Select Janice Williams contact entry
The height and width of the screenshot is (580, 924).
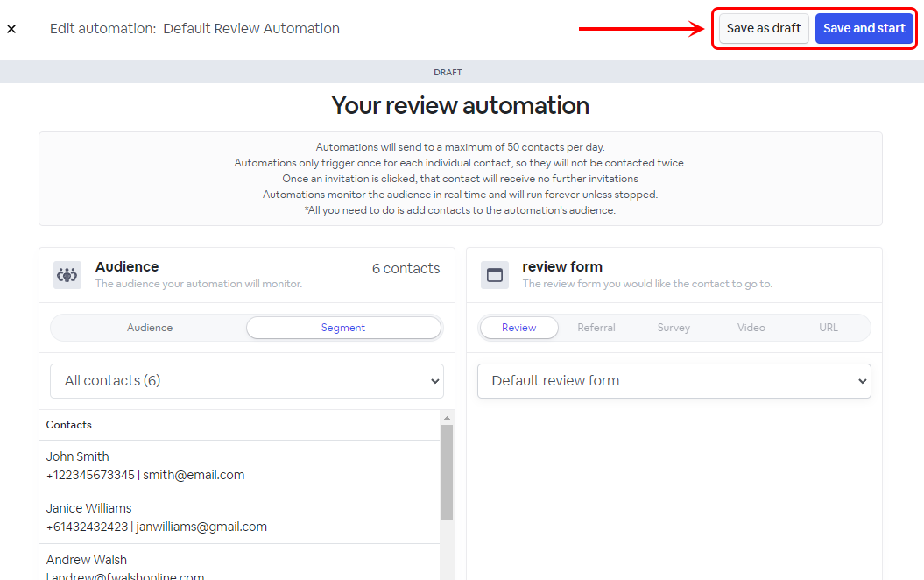239,518
